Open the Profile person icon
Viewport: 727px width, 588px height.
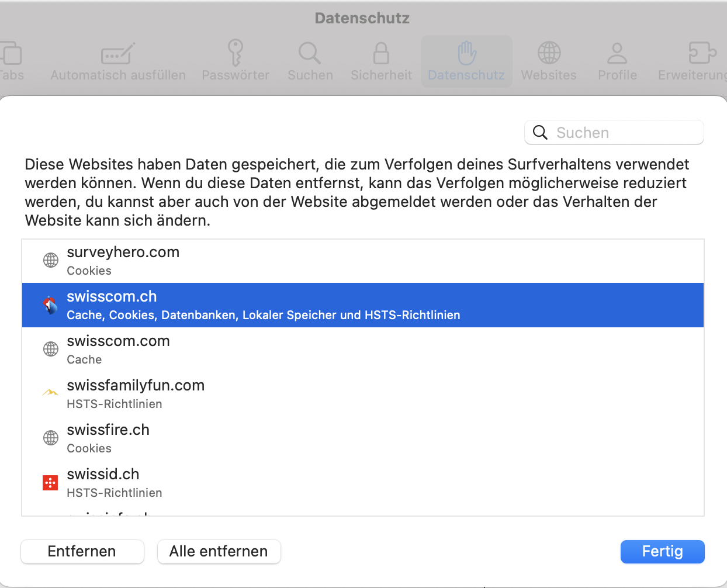(617, 53)
